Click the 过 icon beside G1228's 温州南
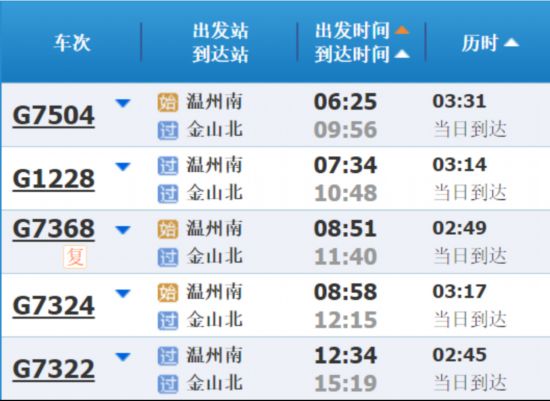550x401 pixels. (168, 166)
